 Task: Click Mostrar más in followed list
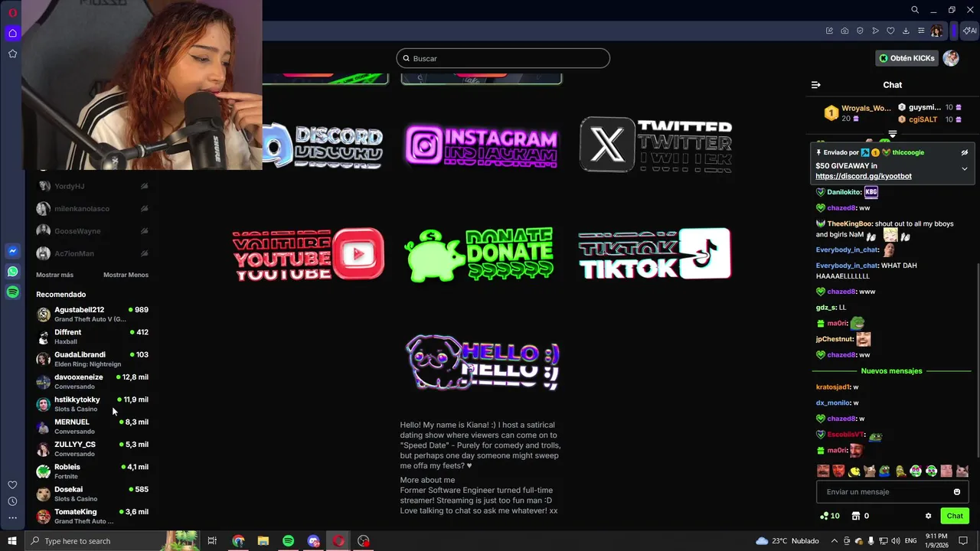tap(54, 275)
